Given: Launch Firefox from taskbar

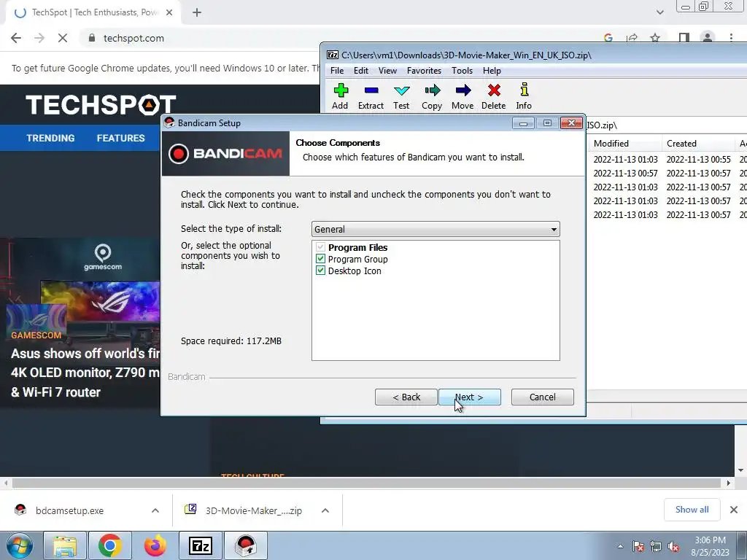Looking at the screenshot, I should click(155, 545).
